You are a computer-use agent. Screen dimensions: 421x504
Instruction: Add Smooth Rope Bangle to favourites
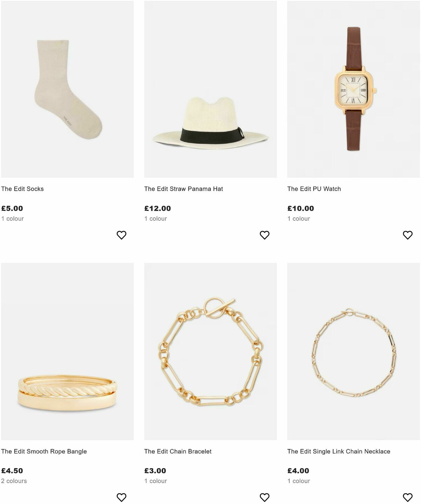click(122, 497)
